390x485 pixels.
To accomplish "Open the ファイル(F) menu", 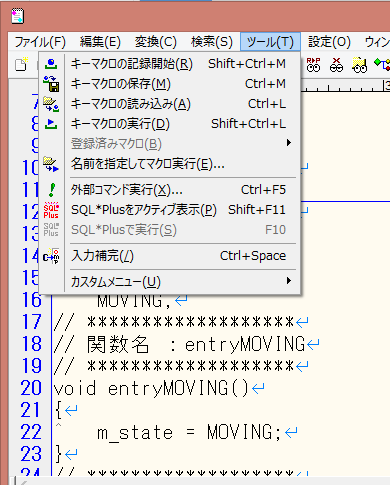I will 40,42.
